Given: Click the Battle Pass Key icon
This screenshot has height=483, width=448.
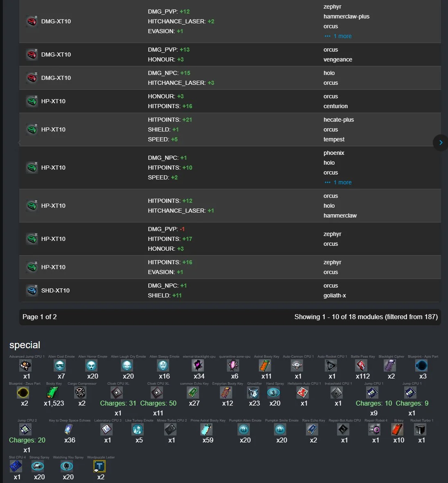Looking at the screenshot, I should coord(361,365).
